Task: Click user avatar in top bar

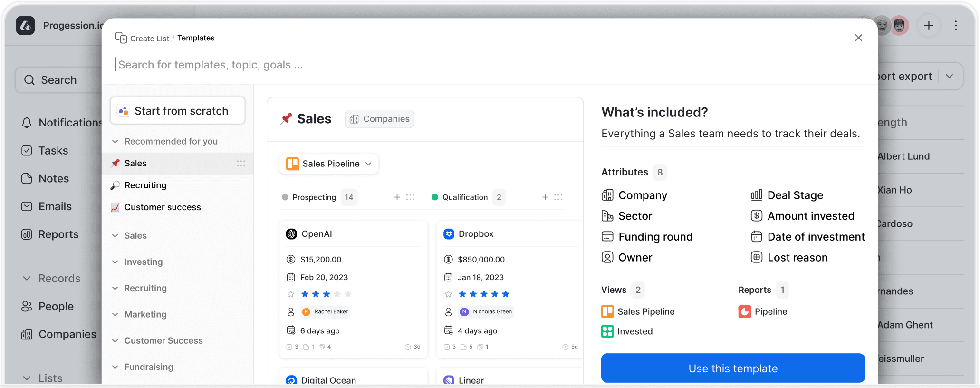Action: point(899,26)
